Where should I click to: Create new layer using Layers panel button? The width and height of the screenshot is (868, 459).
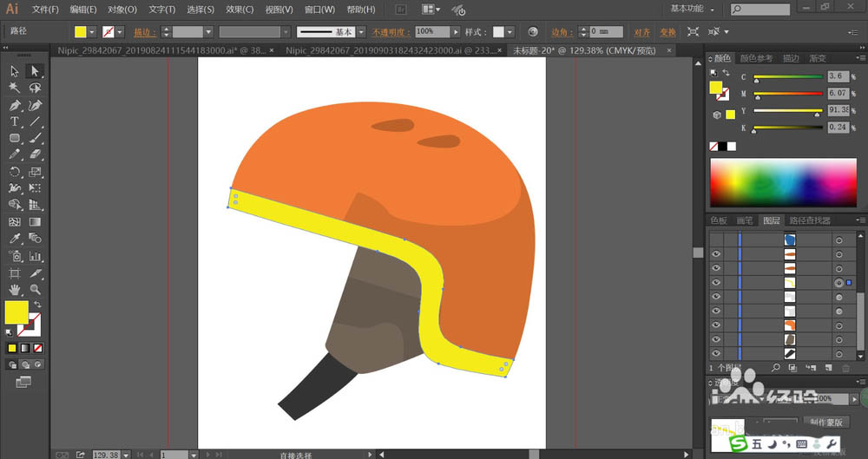click(829, 368)
